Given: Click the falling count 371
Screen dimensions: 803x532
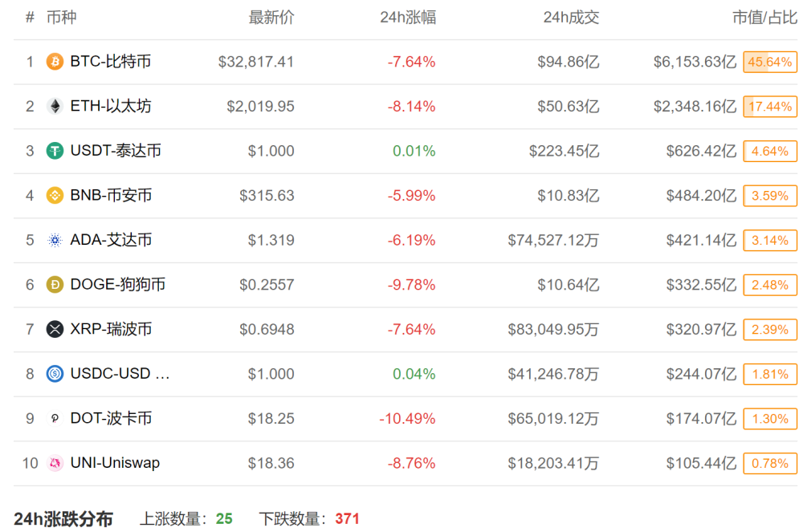Looking at the screenshot, I should [x=347, y=518].
